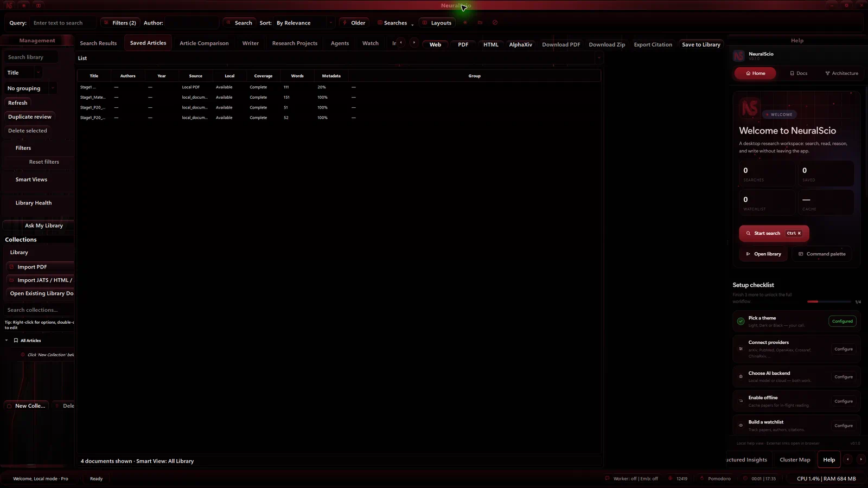Switch to the Cluster Map tab

click(x=795, y=460)
